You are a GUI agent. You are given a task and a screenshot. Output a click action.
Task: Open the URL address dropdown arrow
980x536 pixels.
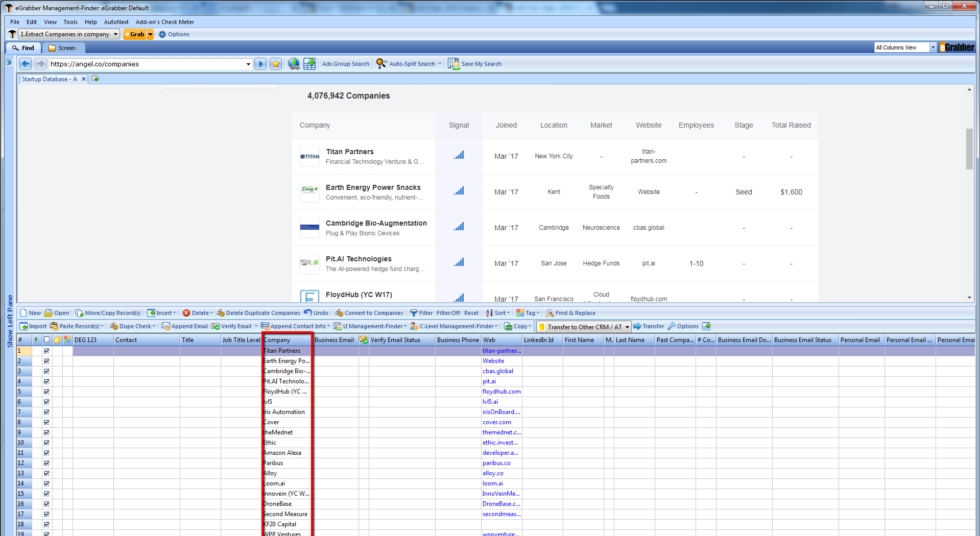click(x=248, y=64)
